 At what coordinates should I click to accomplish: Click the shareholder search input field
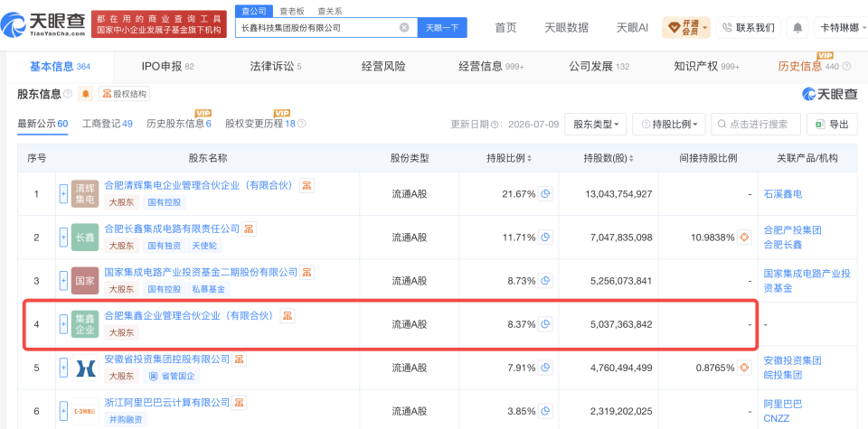[x=756, y=125]
